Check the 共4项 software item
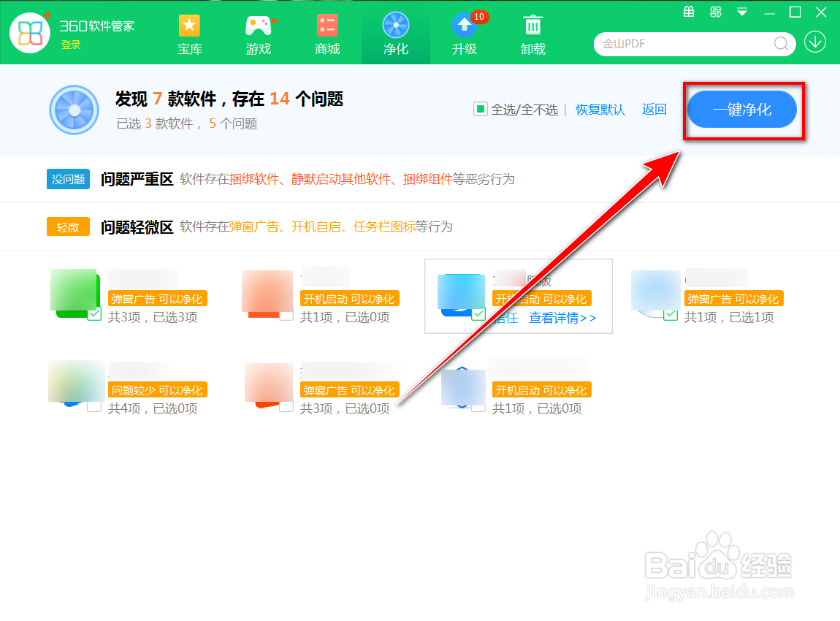The height and width of the screenshot is (621, 840). [94, 408]
